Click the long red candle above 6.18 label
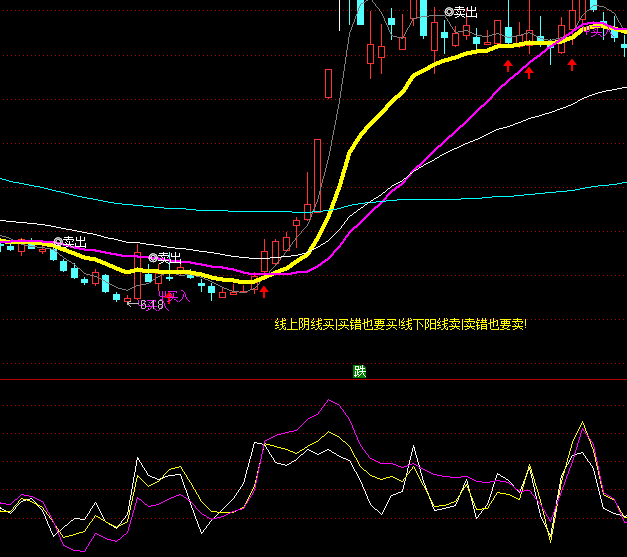 point(137,270)
